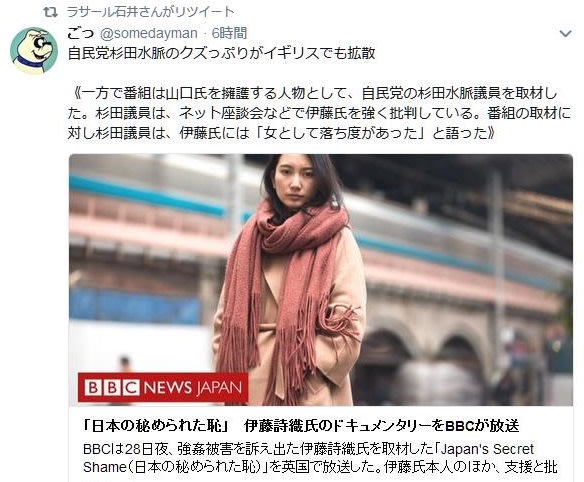584x482 pixels.
Task: Click the quoted paragraph starting with 《一方で番組は
Action: pyautogui.click(x=319, y=113)
